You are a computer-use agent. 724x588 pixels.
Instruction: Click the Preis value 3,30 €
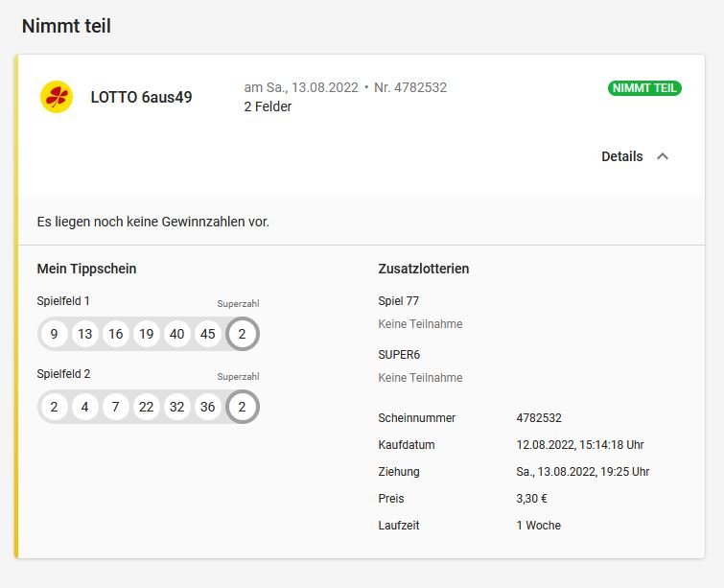(x=531, y=499)
